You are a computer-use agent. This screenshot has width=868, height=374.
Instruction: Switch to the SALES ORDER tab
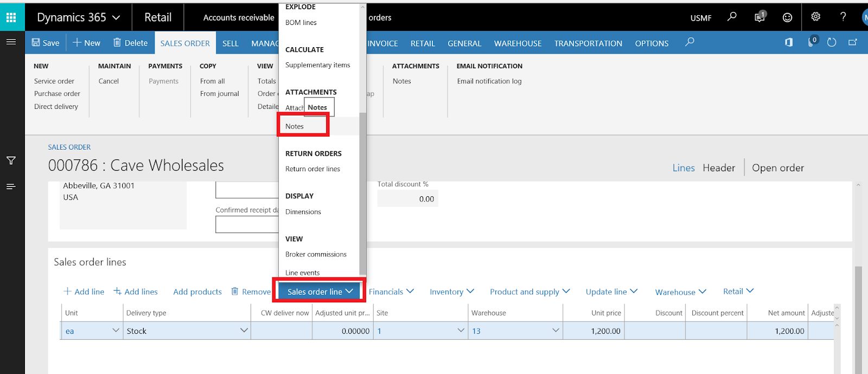coord(185,43)
